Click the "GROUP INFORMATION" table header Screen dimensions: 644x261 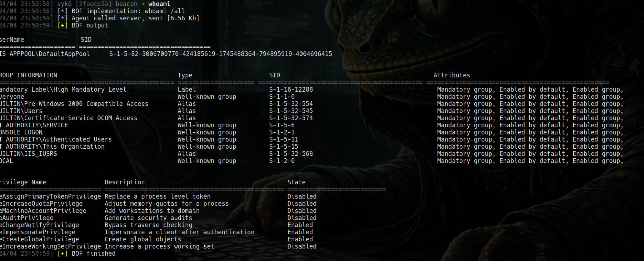[29, 75]
